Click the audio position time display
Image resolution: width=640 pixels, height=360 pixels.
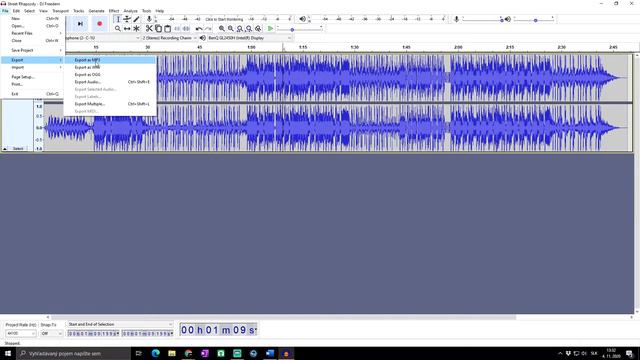point(218,330)
